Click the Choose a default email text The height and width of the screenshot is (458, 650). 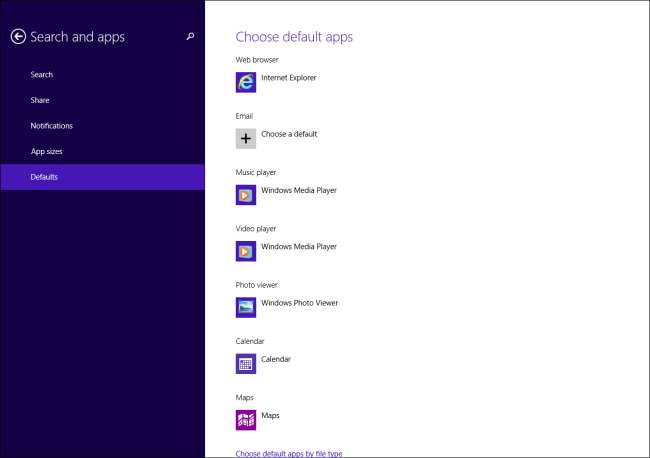(289, 134)
